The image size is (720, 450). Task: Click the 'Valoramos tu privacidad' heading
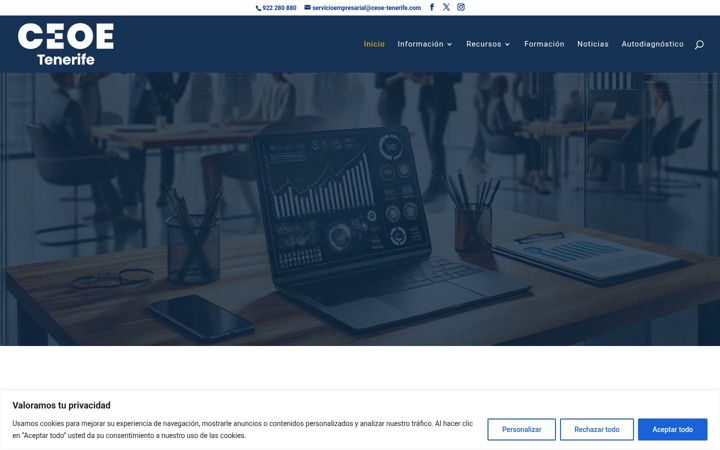(62, 405)
